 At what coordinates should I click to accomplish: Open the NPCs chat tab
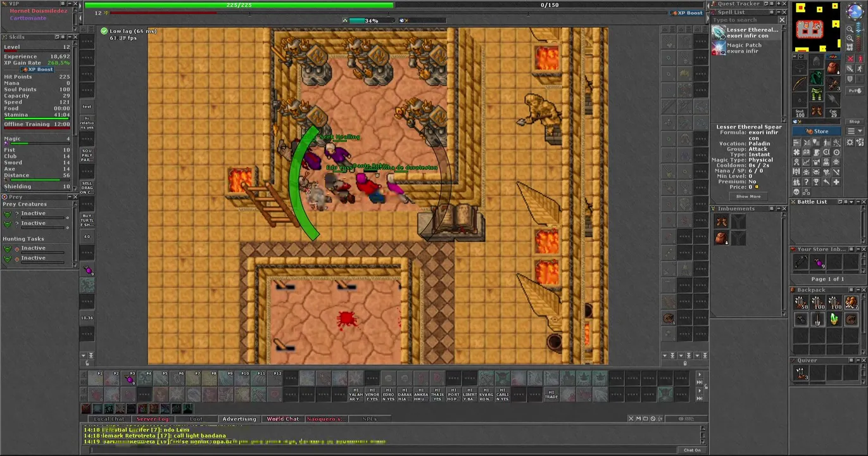370,419
